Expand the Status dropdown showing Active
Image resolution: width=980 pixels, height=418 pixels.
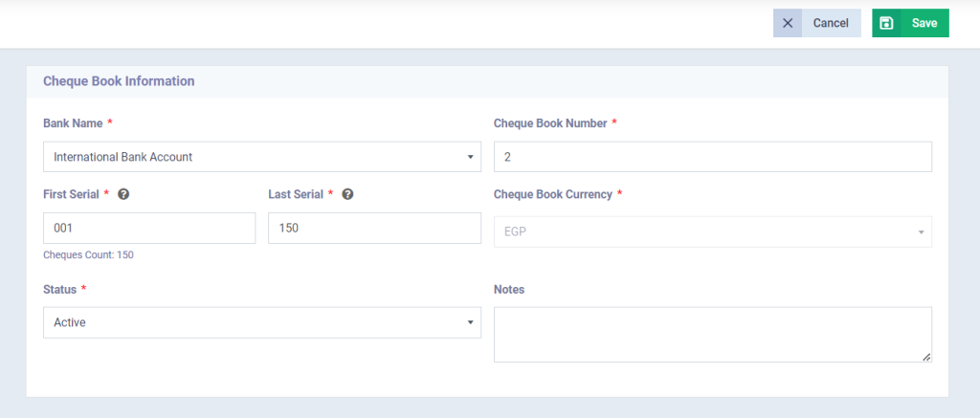point(261,322)
